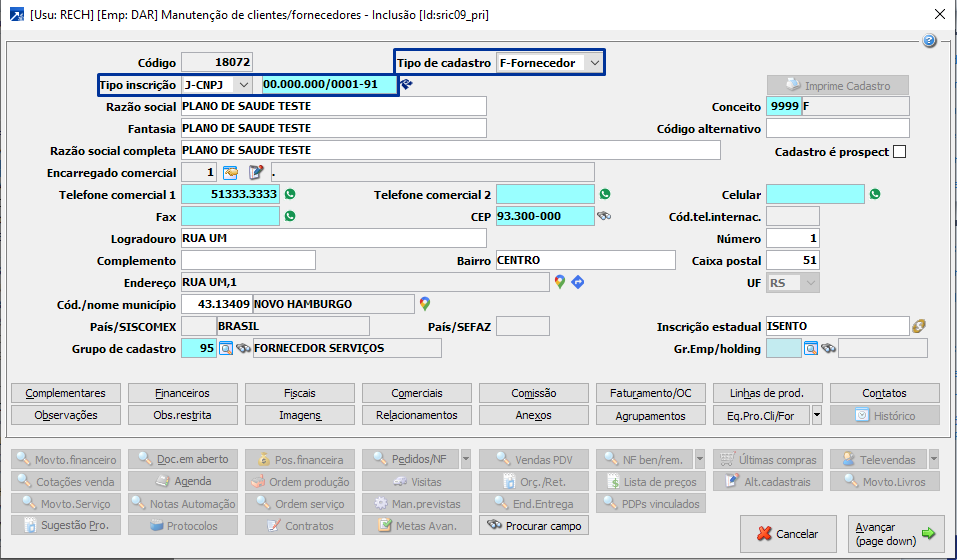
Task: Click Avançar (page down) button
Action: pos(895,534)
